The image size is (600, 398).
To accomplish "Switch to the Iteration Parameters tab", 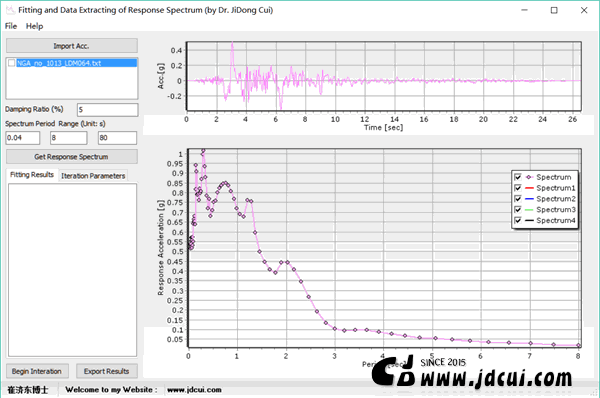I will pyautogui.click(x=93, y=176).
